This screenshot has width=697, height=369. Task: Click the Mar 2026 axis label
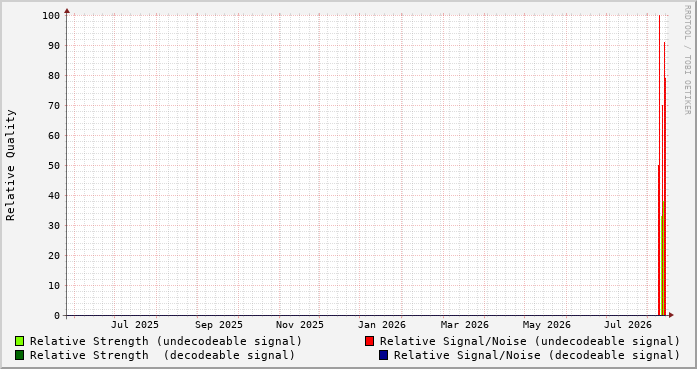pyautogui.click(x=465, y=325)
